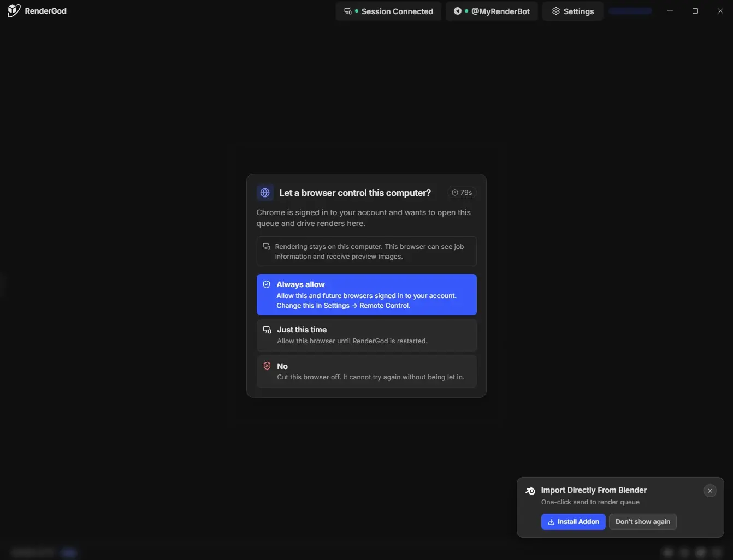Close the RenderGod window
Screen dimensions: 733x560
click(720, 11)
